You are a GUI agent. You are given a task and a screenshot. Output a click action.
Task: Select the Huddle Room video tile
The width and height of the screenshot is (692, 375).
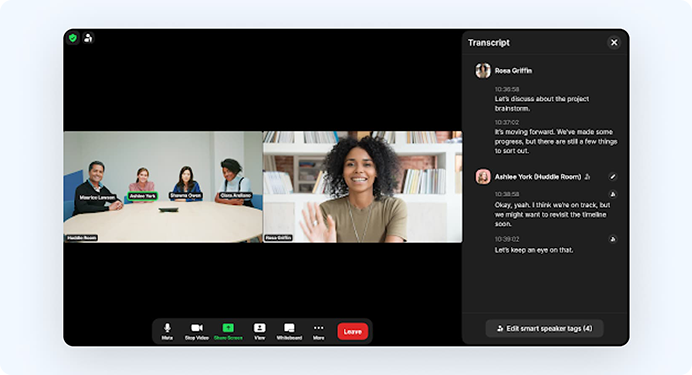click(x=163, y=187)
